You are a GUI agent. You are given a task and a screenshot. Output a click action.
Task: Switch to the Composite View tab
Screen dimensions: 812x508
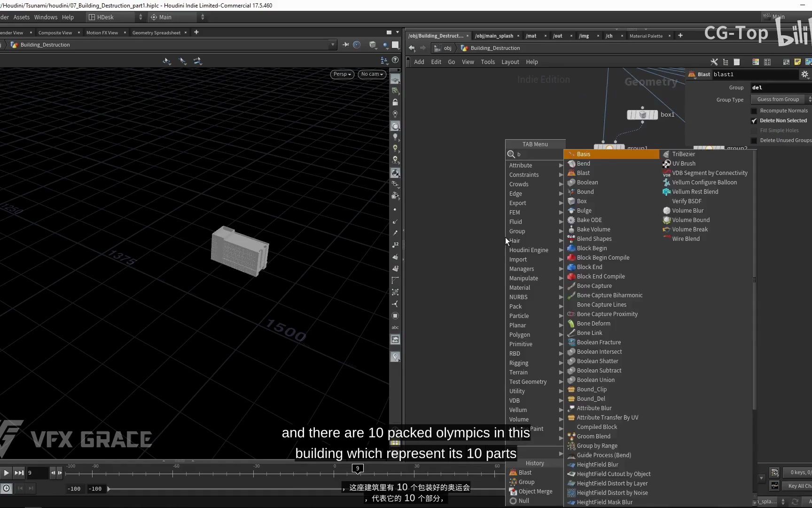(55, 32)
